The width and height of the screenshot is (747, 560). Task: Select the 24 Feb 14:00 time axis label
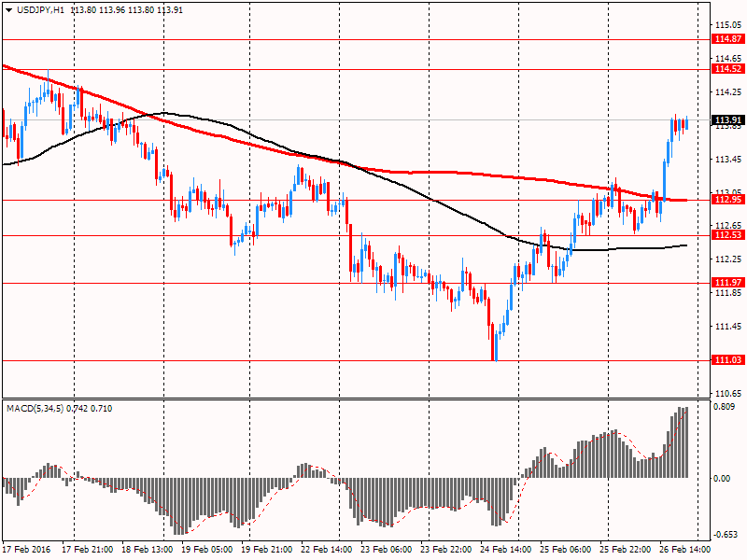tap(505, 549)
